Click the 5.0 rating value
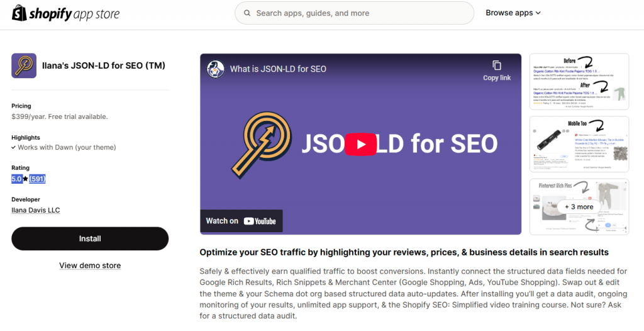The image size is (644, 331). point(17,179)
